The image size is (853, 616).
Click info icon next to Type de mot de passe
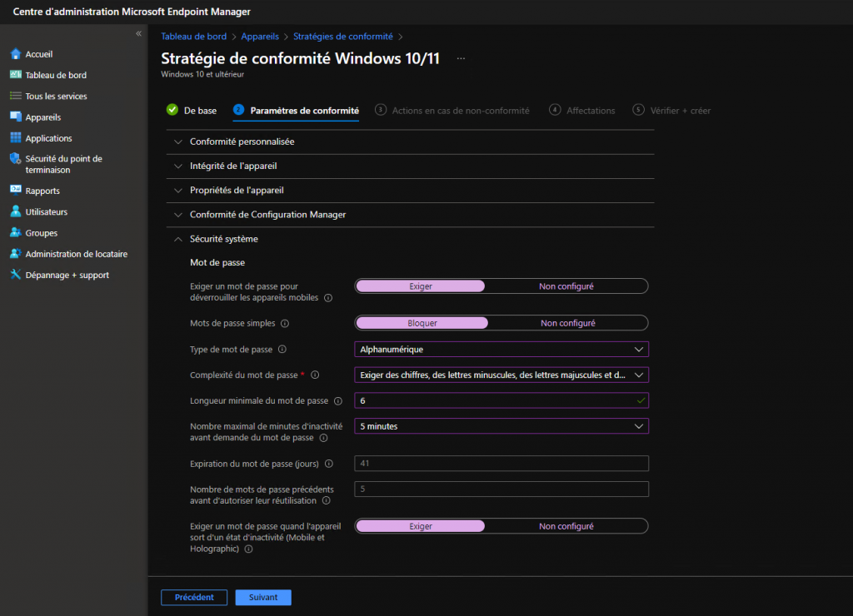point(282,349)
